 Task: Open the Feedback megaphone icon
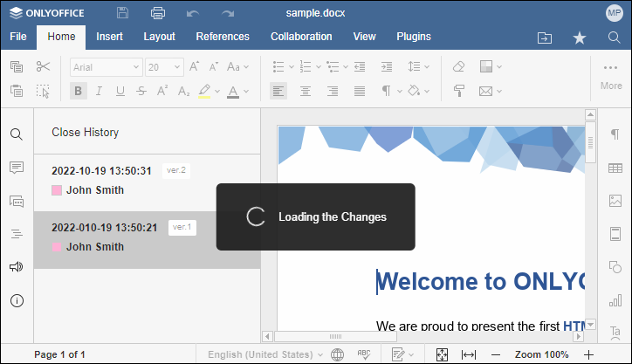pyautogui.click(x=17, y=267)
